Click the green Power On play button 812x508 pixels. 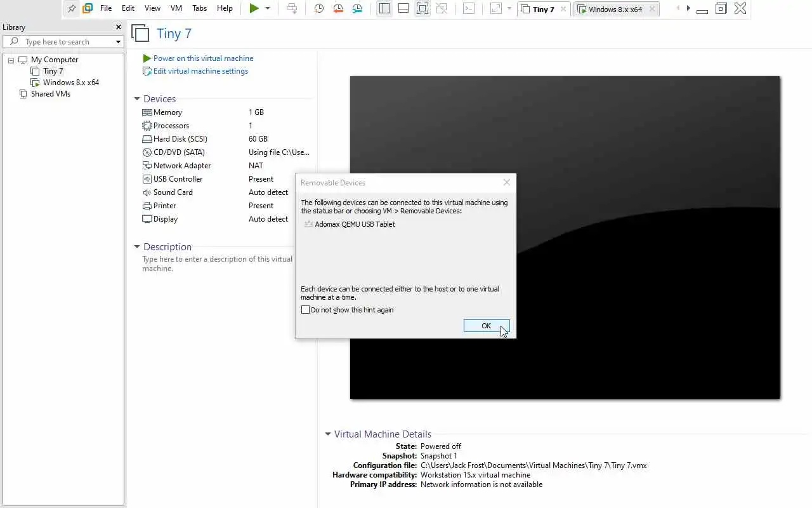(x=254, y=8)
